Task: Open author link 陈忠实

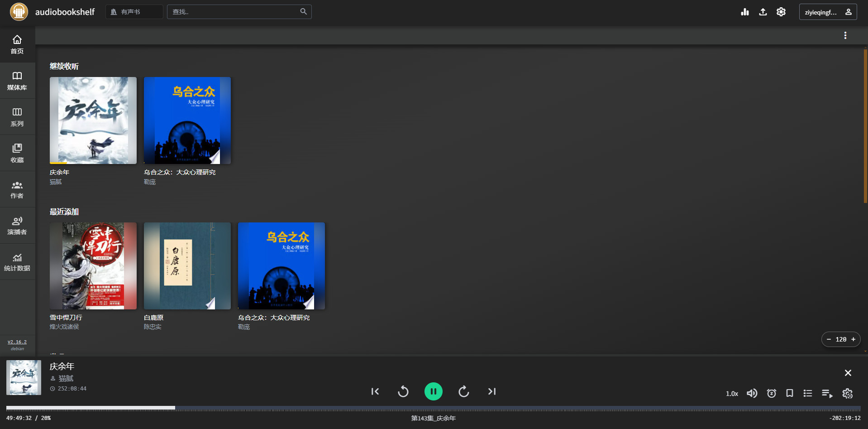Action: point(153,327)
